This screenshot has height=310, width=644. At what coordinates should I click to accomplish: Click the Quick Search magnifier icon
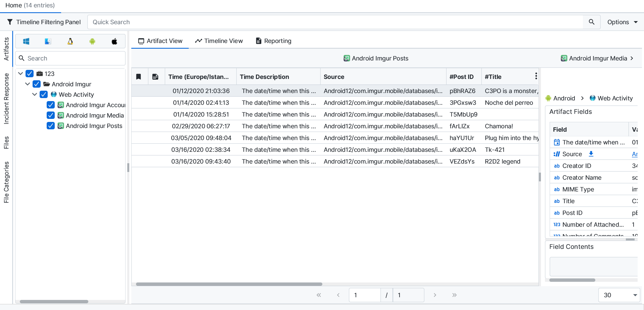[591, 22]
